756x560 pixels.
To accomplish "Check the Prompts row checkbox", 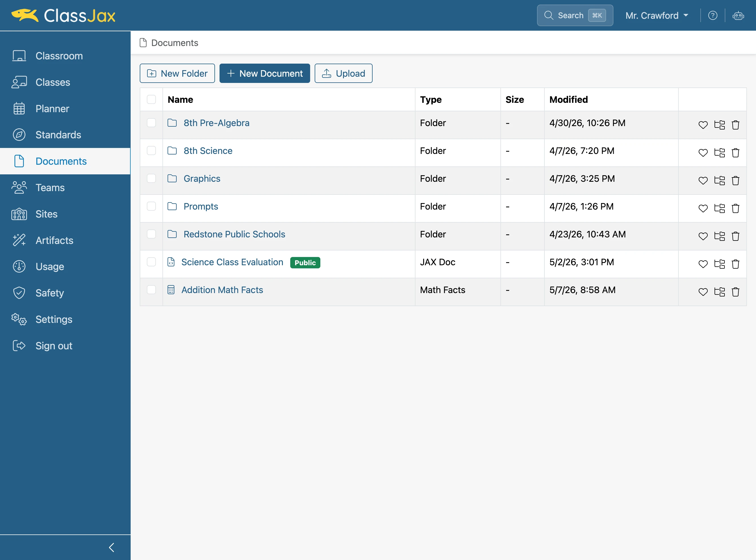I will [x=151, y=206].
